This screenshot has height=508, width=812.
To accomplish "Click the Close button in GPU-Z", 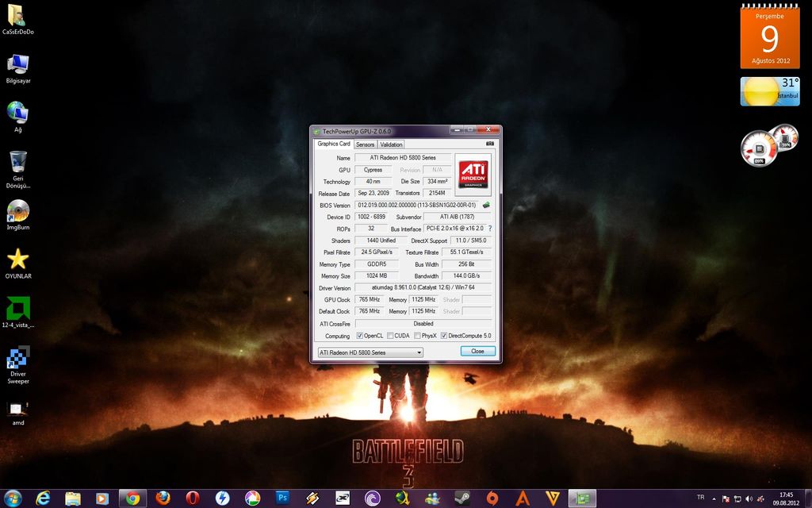I will click(x=477, y=351).
